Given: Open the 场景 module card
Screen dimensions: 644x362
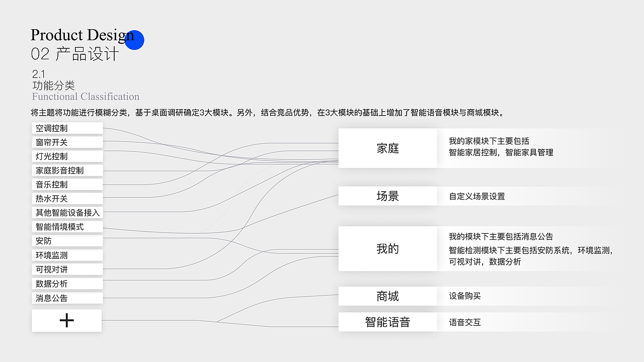Looking at the screenshot, I should (x=387, y=196).
